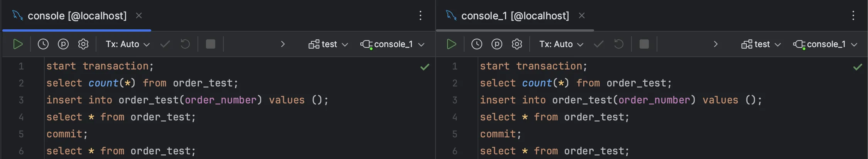Click the stop button in the left toolbar

point(211,44)
